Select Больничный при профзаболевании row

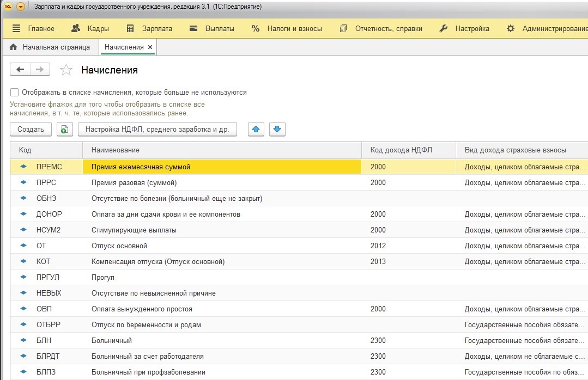299,372
